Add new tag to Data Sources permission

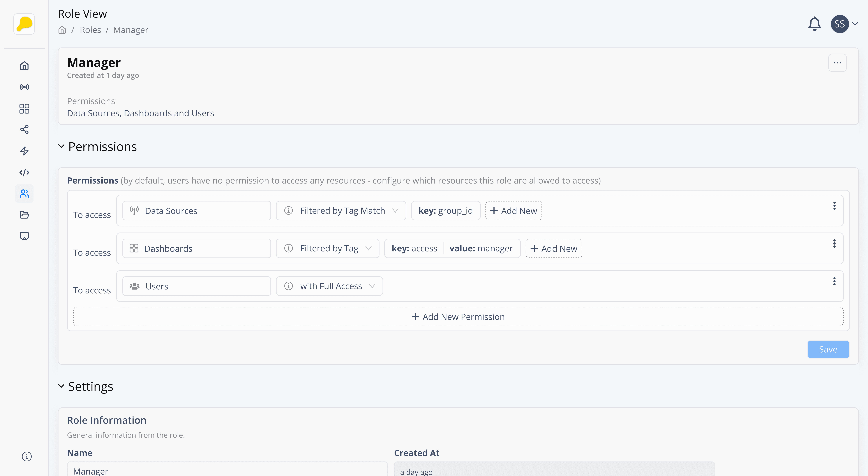pyautogui.click(x=513, y=211)
